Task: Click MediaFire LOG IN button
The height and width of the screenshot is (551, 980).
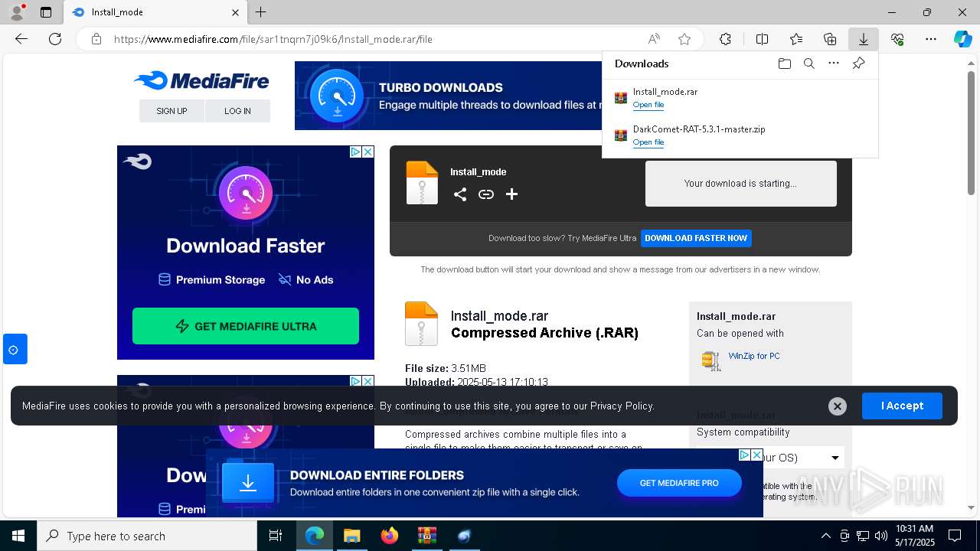Action: [237, 111]
